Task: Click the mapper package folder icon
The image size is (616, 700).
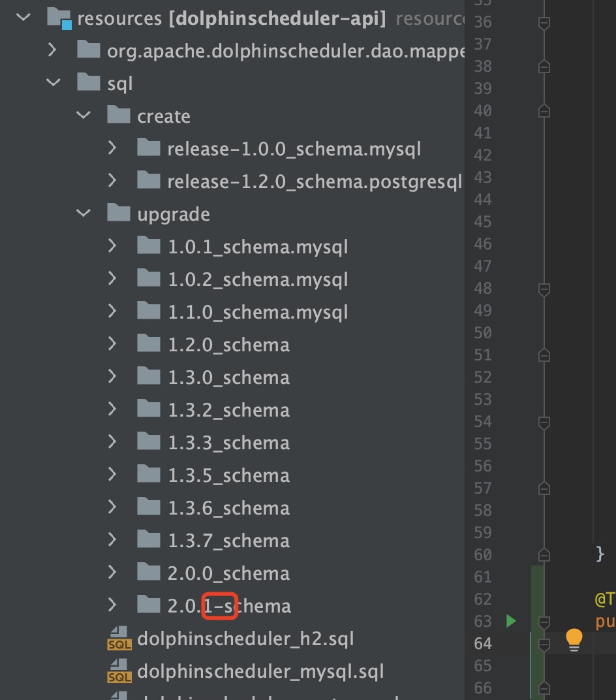Action: [x=88, y=50]
